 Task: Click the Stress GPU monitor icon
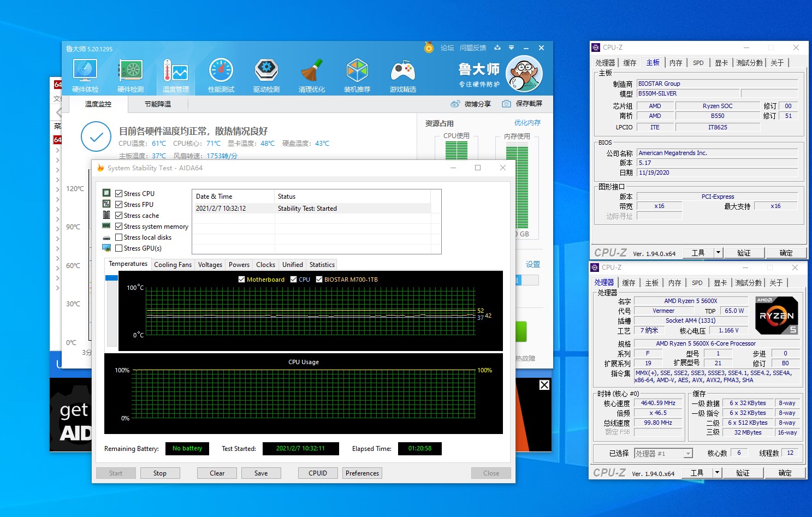point(106,248)
